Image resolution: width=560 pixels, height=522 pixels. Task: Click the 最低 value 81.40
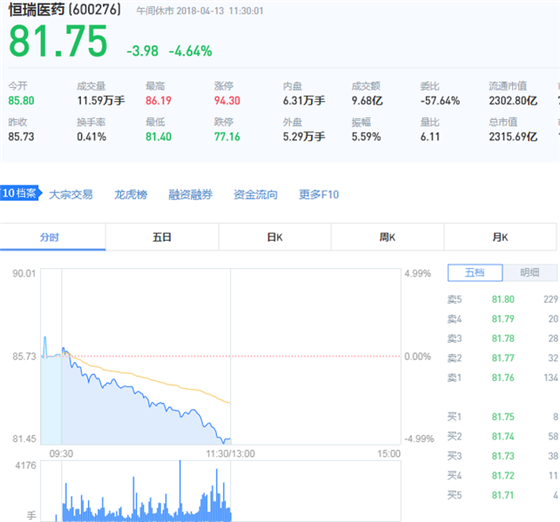point(159,137)
